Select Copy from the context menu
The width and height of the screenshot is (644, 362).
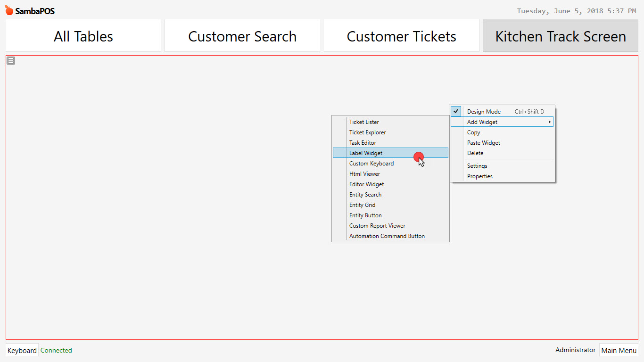click(x=473, y=132)
